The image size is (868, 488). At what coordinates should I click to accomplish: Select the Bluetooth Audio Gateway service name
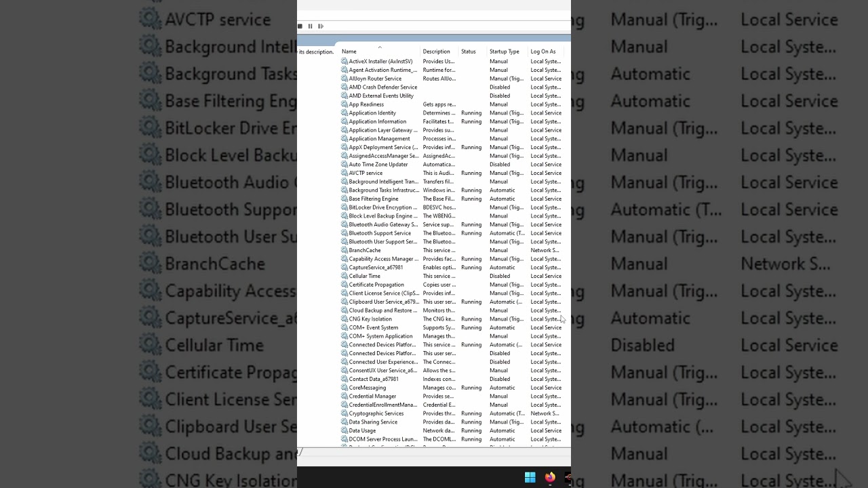pos(384,224)
